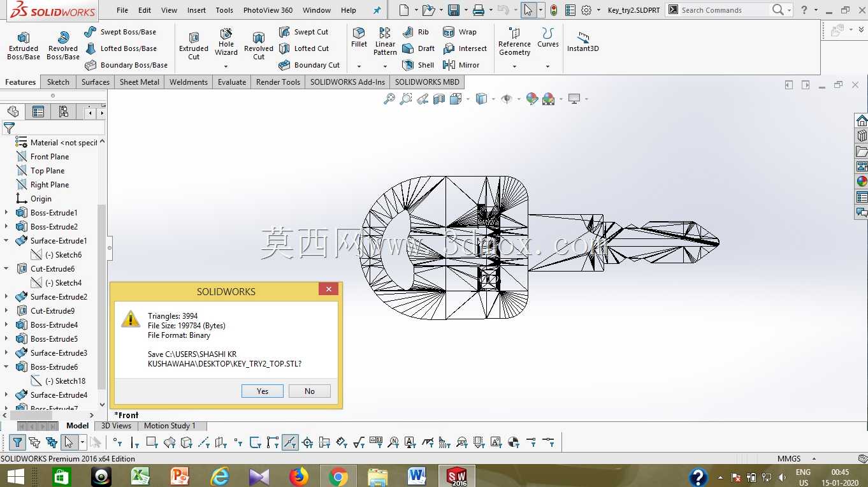
Task: Switch to the Sketch tab
Action: (x=58, y=82)
